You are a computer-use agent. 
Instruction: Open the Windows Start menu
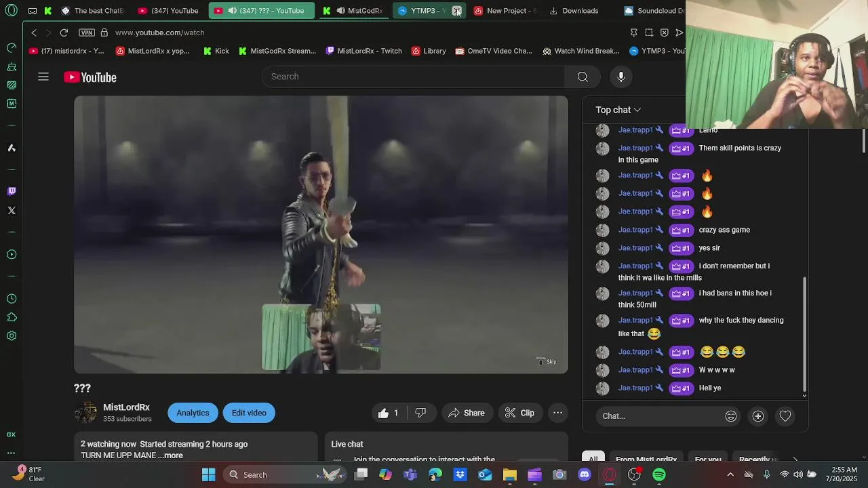(x=208, y=474)
